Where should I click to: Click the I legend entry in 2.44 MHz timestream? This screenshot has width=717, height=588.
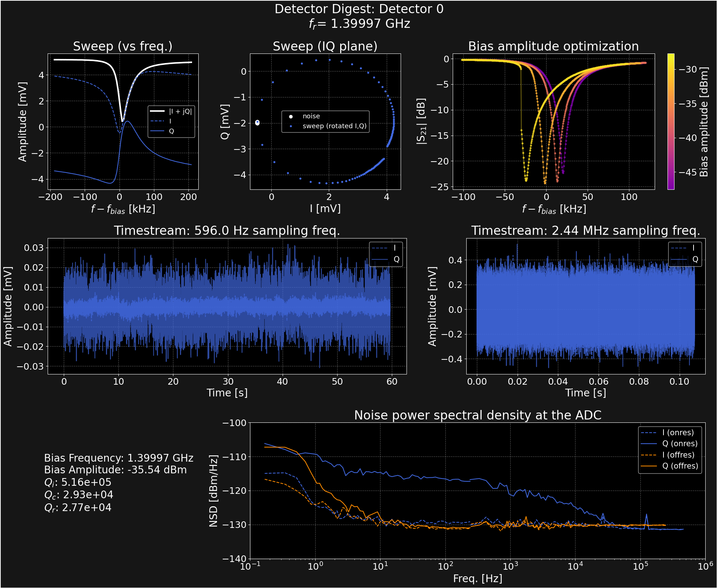coord(693,248)
